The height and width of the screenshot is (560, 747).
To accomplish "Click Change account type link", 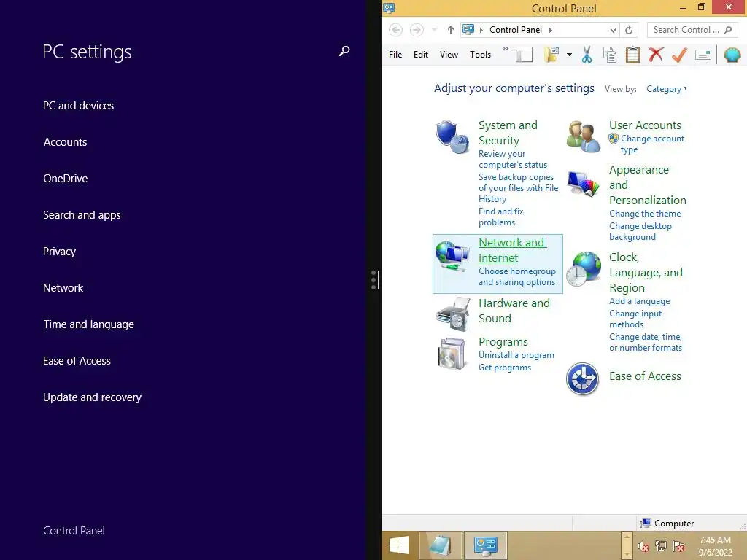I will coord(652,144).
